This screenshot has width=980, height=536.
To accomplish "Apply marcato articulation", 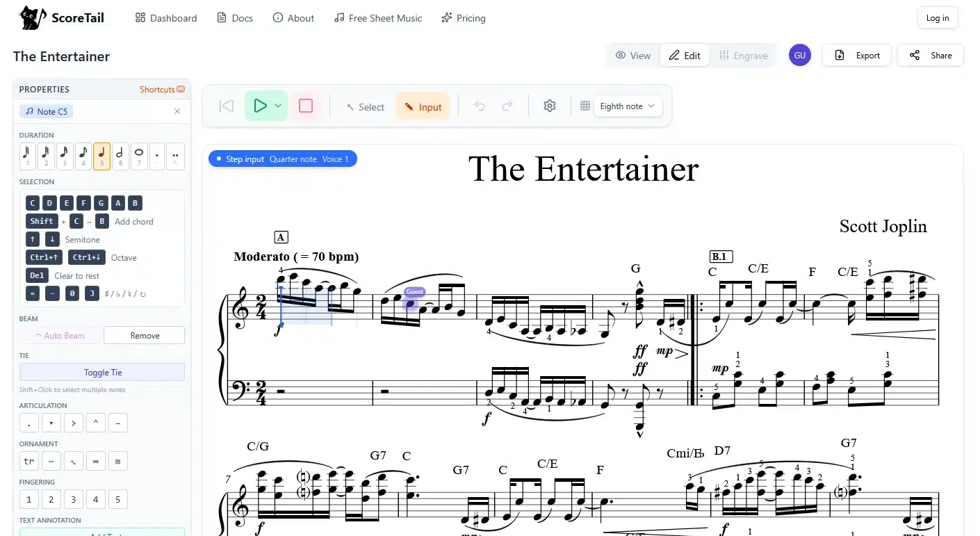I will point(95,423).
